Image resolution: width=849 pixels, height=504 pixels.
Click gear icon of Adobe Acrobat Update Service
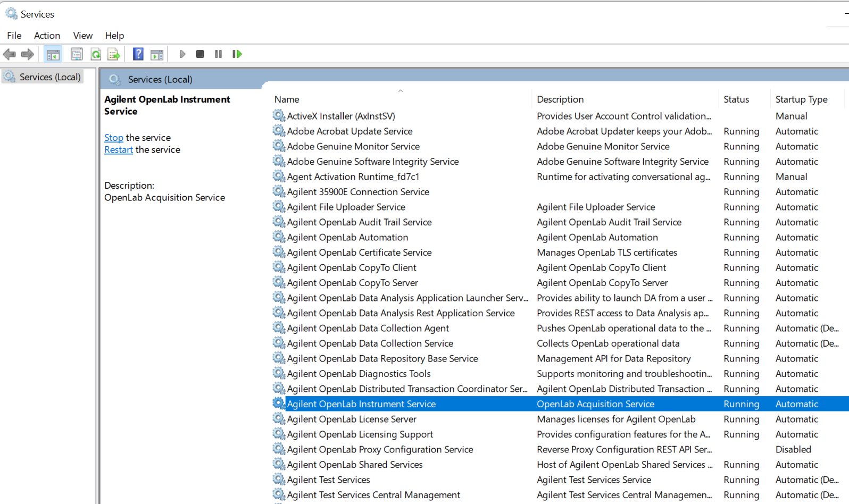click(x=279, y=131)
